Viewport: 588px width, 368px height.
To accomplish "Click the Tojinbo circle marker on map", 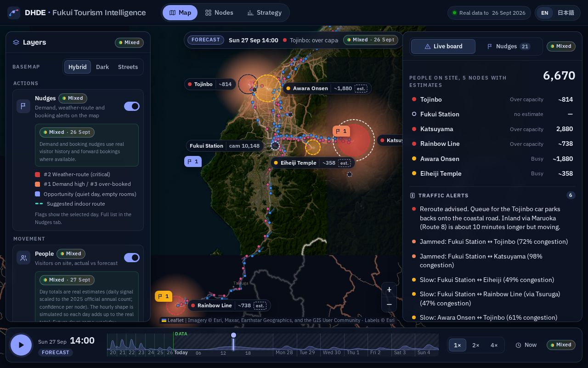I will coord(248,84).
